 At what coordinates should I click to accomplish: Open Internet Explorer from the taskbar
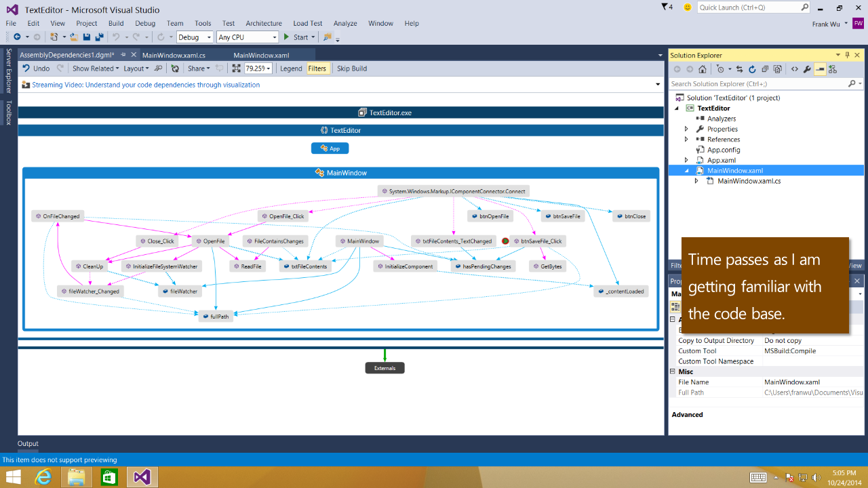(x=44, y=477)
